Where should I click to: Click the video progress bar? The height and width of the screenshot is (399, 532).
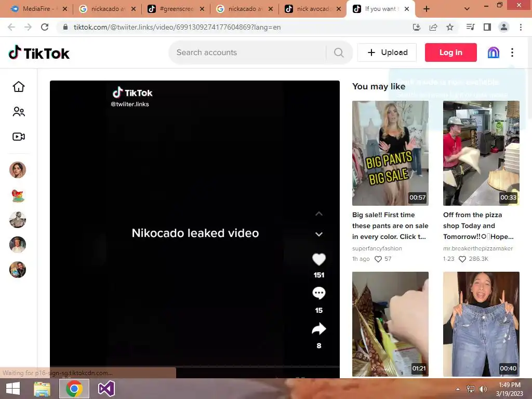click(195, 367)
